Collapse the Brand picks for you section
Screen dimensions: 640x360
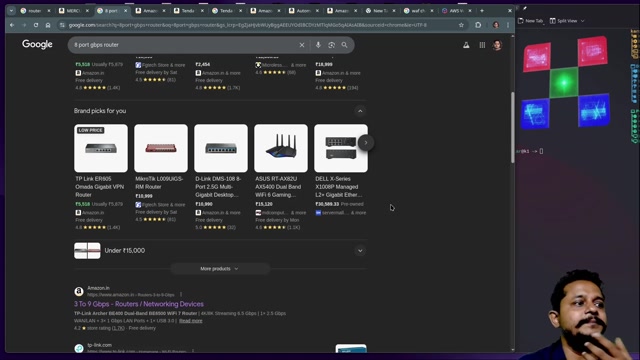click(x=360, y=111)
